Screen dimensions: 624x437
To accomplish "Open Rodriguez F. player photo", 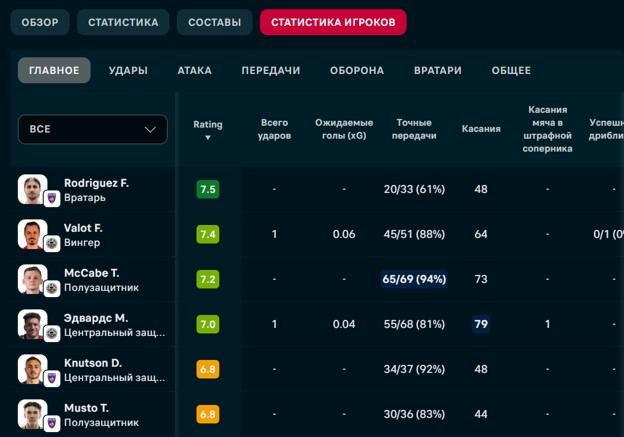I will (32, 189).
